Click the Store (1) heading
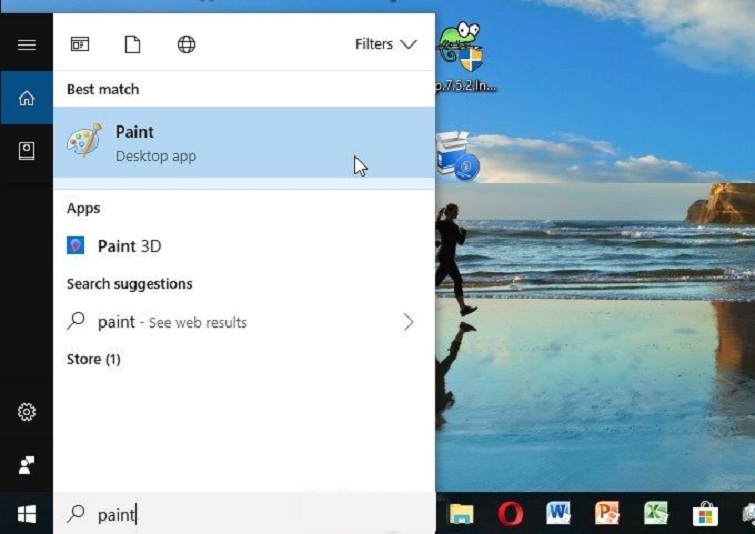Screen dimensions: 755x534 (x=93, y=359)
